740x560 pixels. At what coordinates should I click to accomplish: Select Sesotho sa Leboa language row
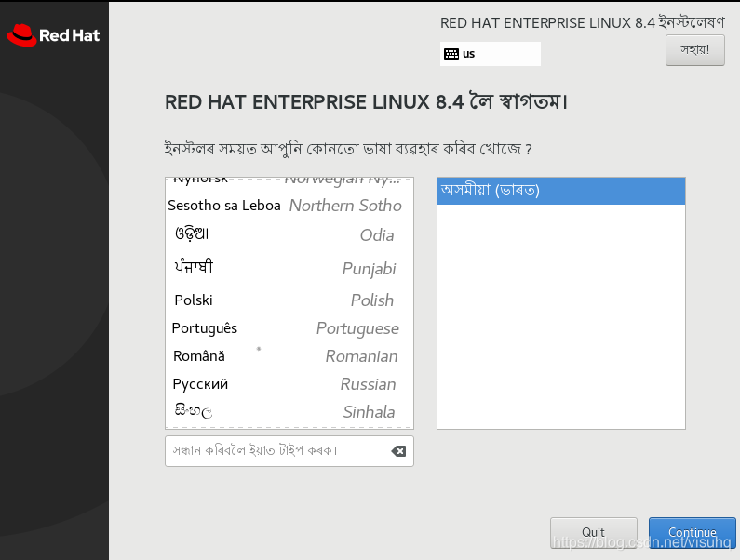coord(289,206)
